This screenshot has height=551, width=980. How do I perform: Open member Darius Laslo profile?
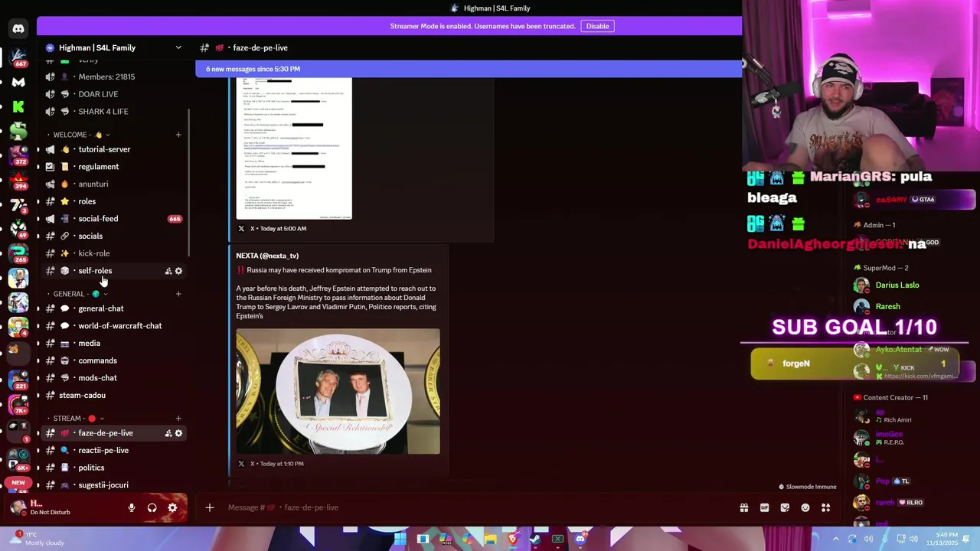897,285
